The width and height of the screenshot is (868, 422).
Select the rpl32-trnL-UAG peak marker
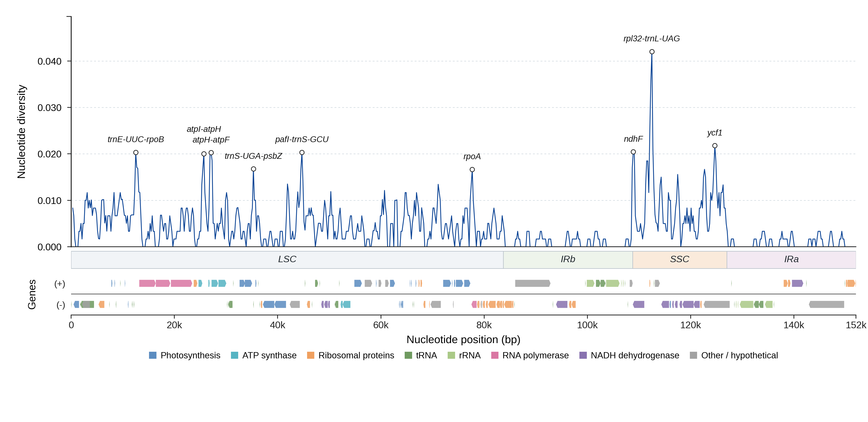click(x=652, y=52)
